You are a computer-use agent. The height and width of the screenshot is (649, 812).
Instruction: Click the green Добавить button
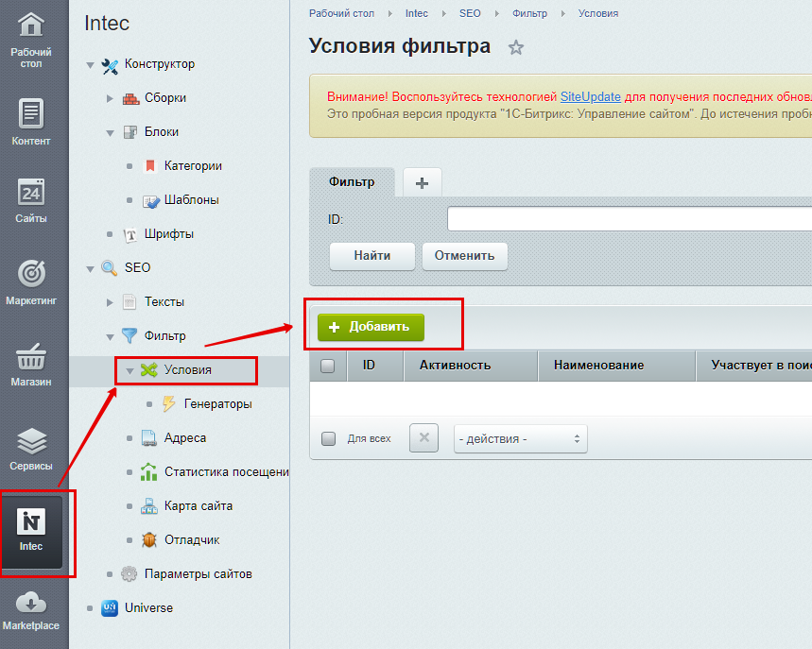pos(371,327)
